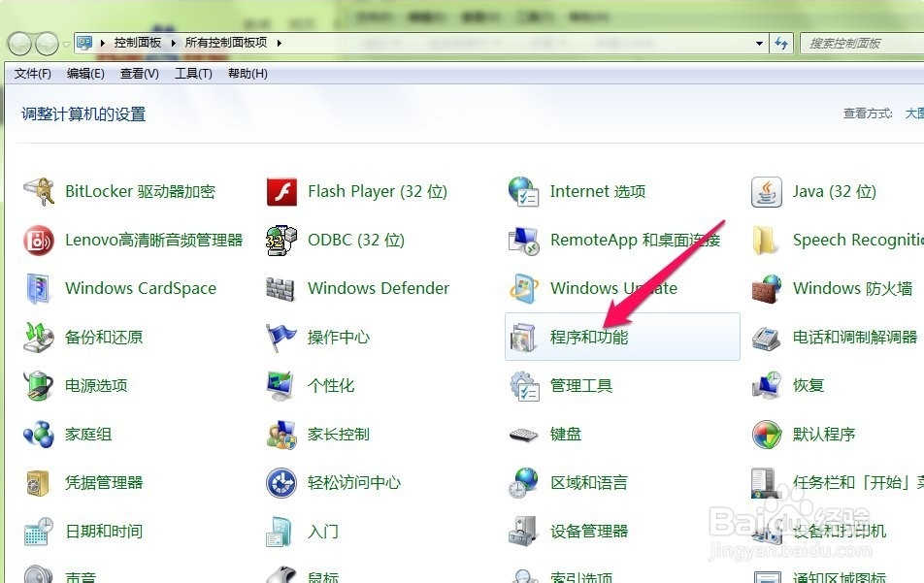Click the 控制面板 breadcrumb segment
The width and height of the screenshot is (924, 583).
138,43
